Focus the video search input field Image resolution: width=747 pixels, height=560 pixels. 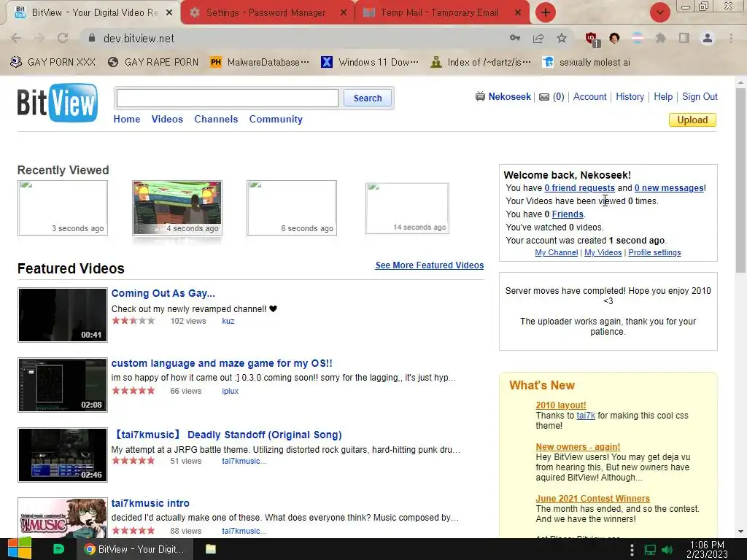tap(228, 98)
